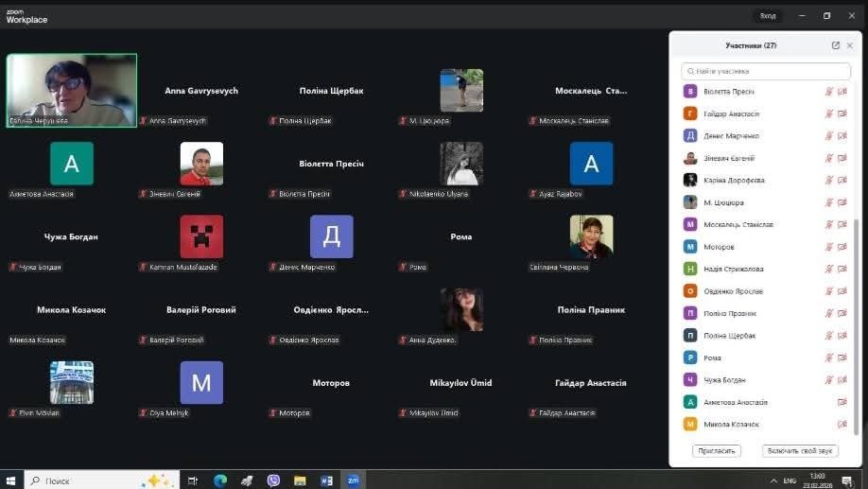
Task: Click muted mic icon for Віолетта Пресіч in list
Action: click(829, 92)
